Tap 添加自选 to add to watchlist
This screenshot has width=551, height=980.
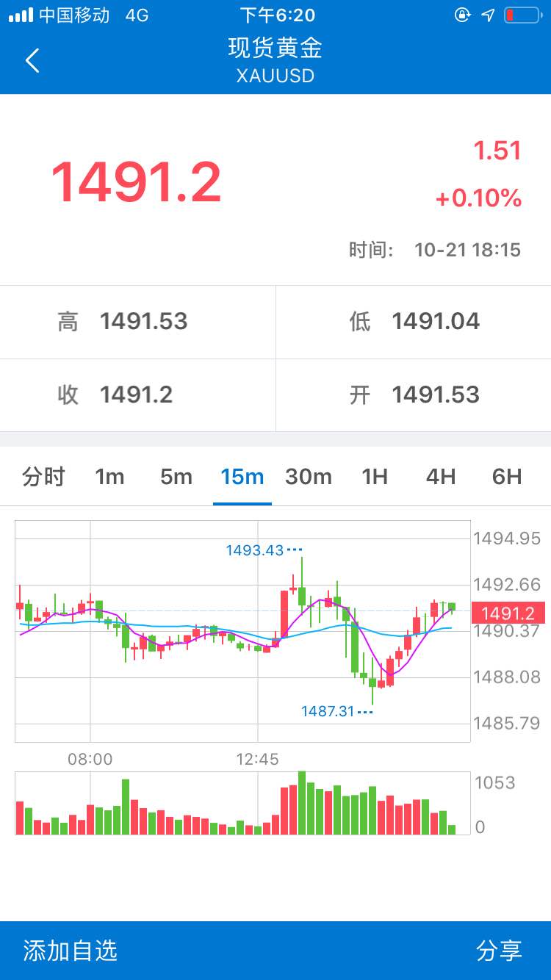click(x=70, y=951)
